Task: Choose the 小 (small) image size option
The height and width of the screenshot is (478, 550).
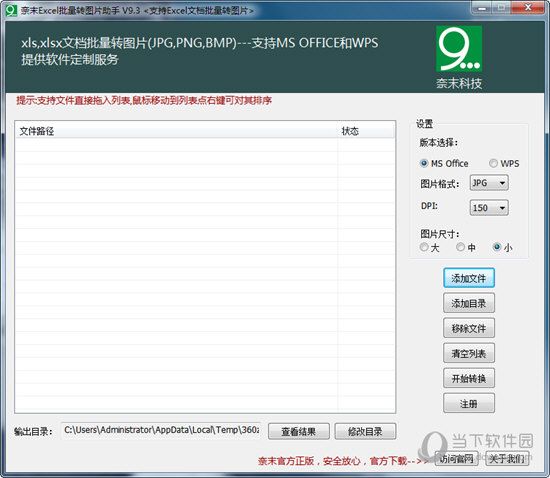Action: click(x=502, y=247)
